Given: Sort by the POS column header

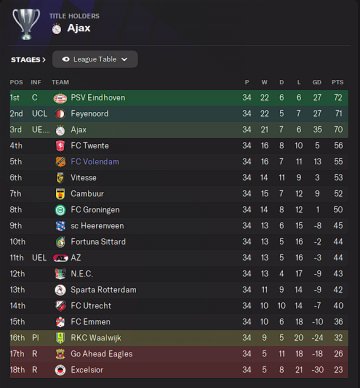Looking at the screenshot, I should point(16,82).
